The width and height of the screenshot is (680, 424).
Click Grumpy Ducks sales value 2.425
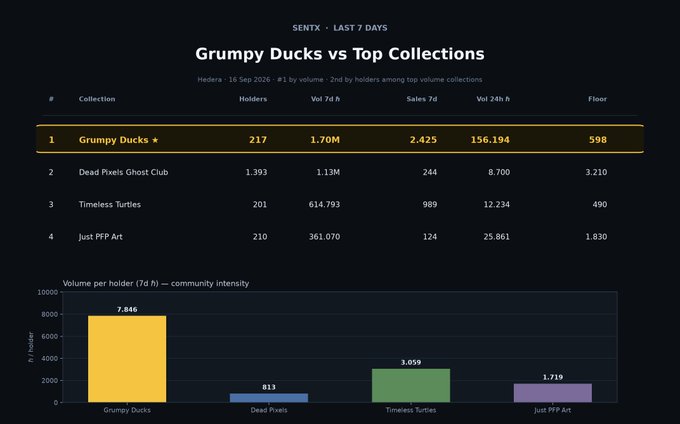[x=423, y=140]
